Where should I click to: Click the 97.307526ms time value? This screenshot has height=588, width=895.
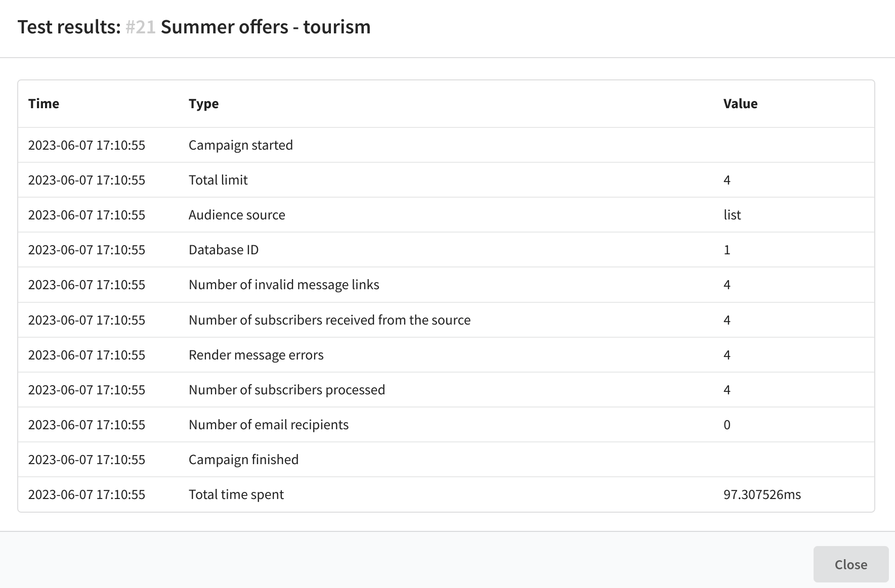(762, 494)
